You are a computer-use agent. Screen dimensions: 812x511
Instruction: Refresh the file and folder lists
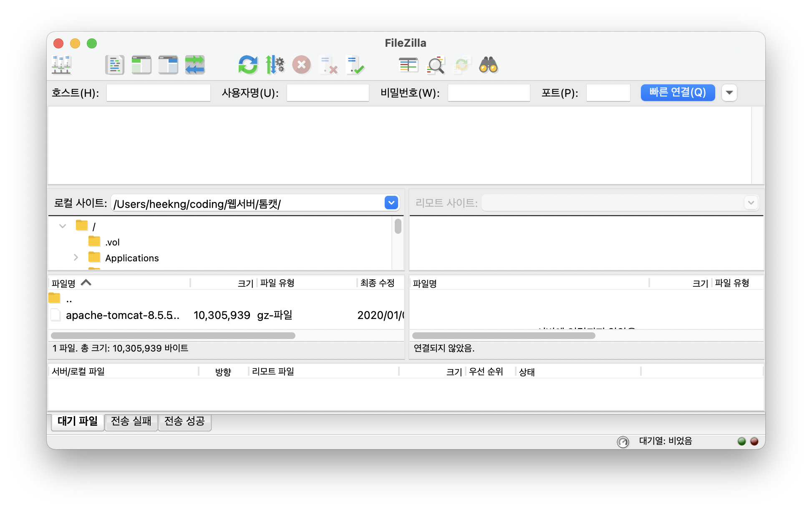tap(248, 65)
